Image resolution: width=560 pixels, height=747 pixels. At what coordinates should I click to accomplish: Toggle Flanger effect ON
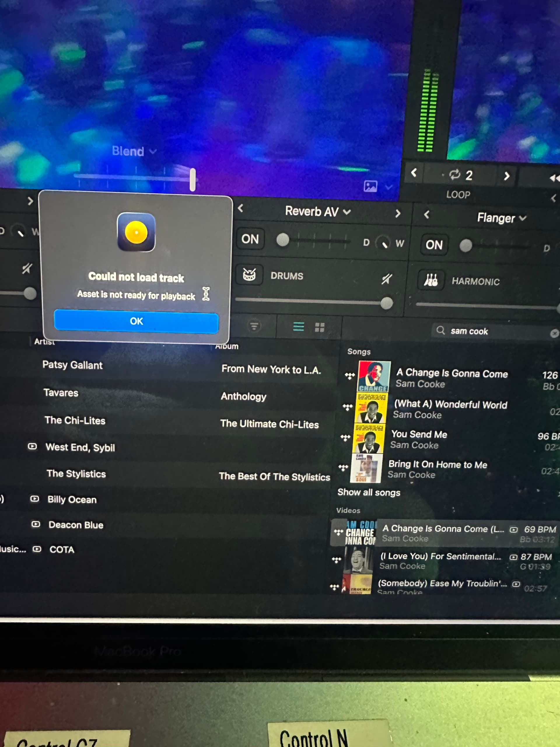click(x=434, y=245)
